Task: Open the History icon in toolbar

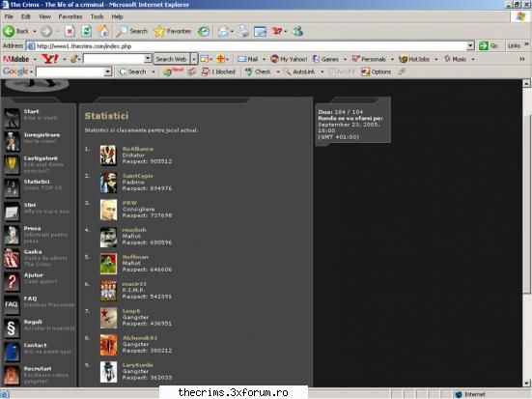Action: (x=204, y=31)
